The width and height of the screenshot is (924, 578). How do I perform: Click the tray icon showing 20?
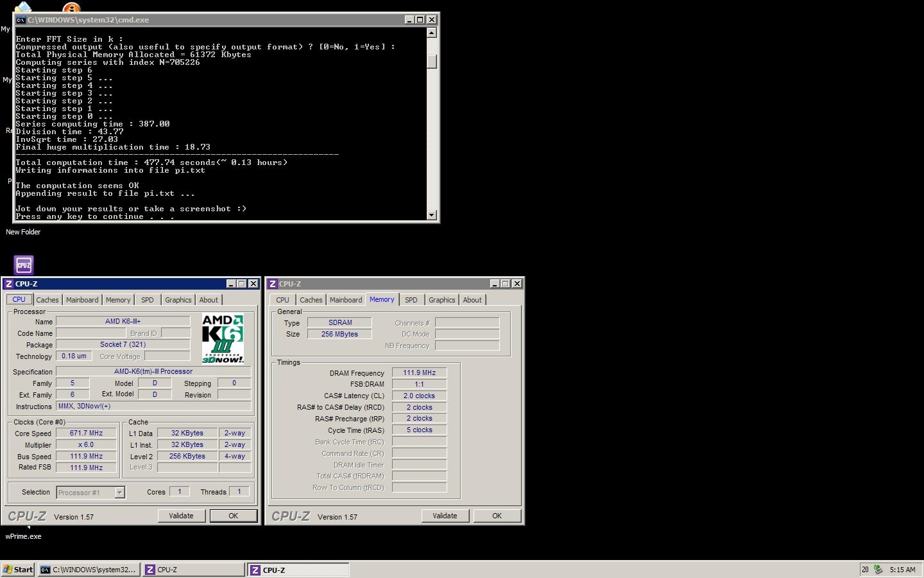[x=865, y=570]
